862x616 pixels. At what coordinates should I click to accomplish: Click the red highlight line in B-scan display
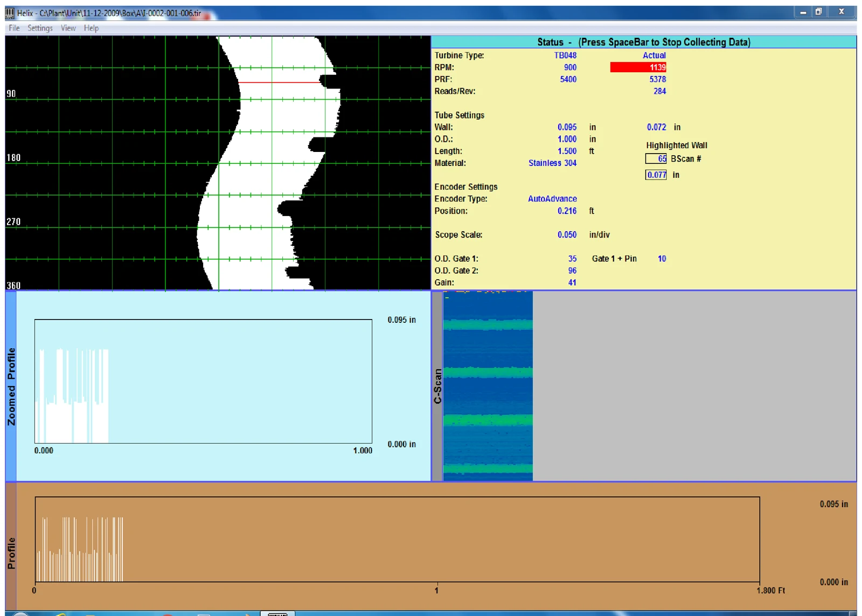(279, 82)
